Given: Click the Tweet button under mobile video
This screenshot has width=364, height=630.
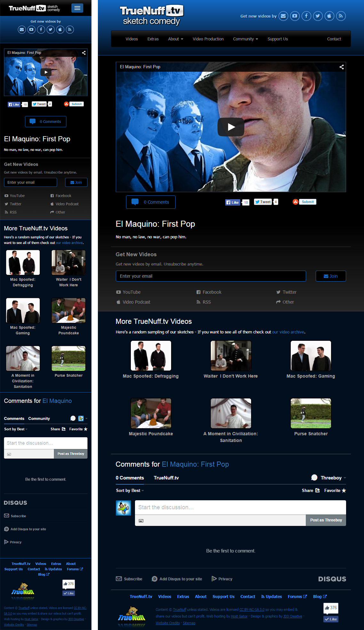Looking at the screenshot, I should coord(39,104).
